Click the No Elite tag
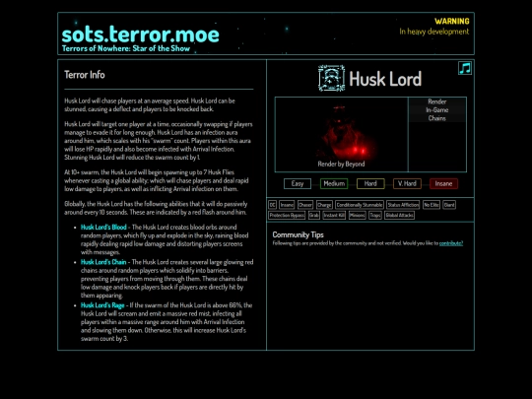532x399 pixels. (432, 205)
